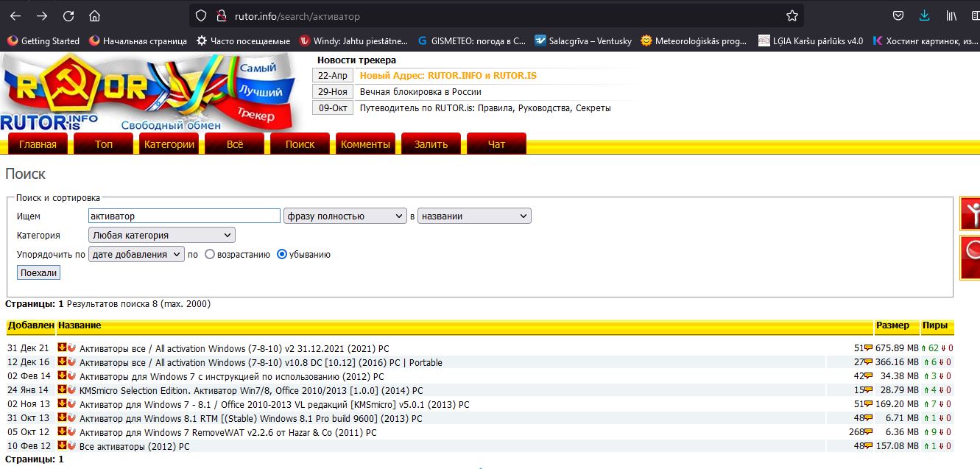This screenshot has width=980, height=469.
Task: Open 'Все активаторы (2012) PC' torrent link
Action: click(x=134, y=446)
